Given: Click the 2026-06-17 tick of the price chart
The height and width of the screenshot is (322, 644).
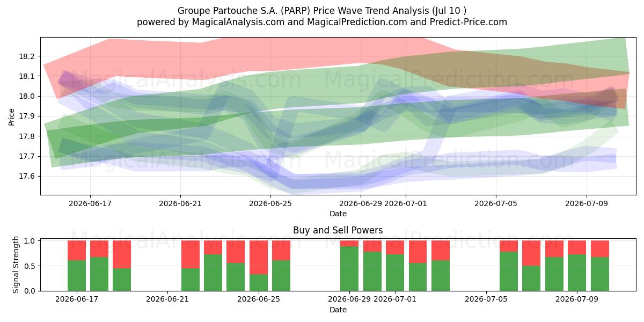Looking at the screenshot, I should coord(90,203).
